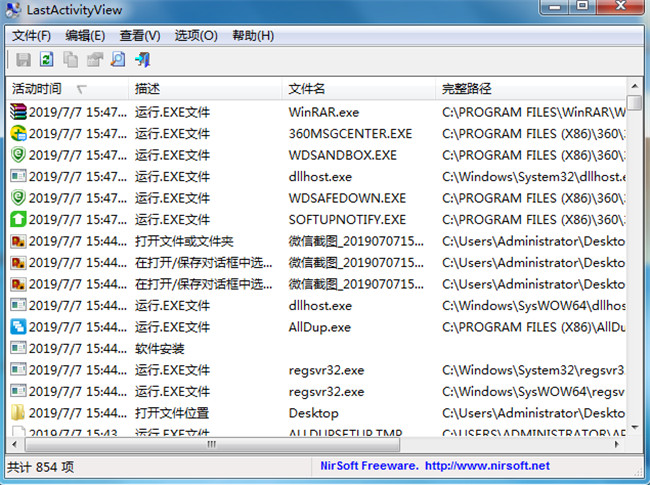Click the WDSAFEDOWN.EXE green shield icon

click(18, 198)
